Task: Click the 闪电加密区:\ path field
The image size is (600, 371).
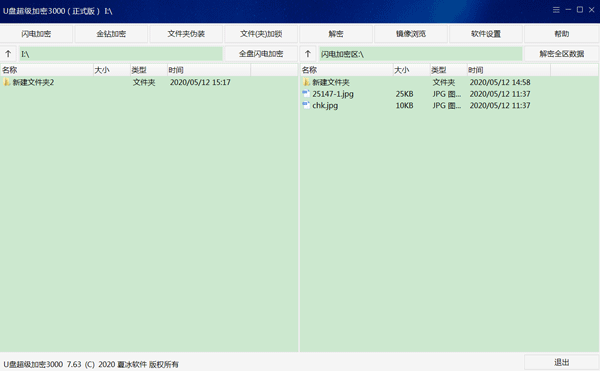Action: (x=421, y=54)
